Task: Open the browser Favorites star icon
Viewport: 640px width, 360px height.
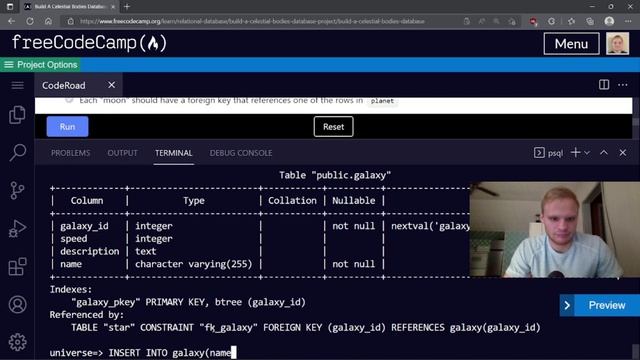Action: 571,21
